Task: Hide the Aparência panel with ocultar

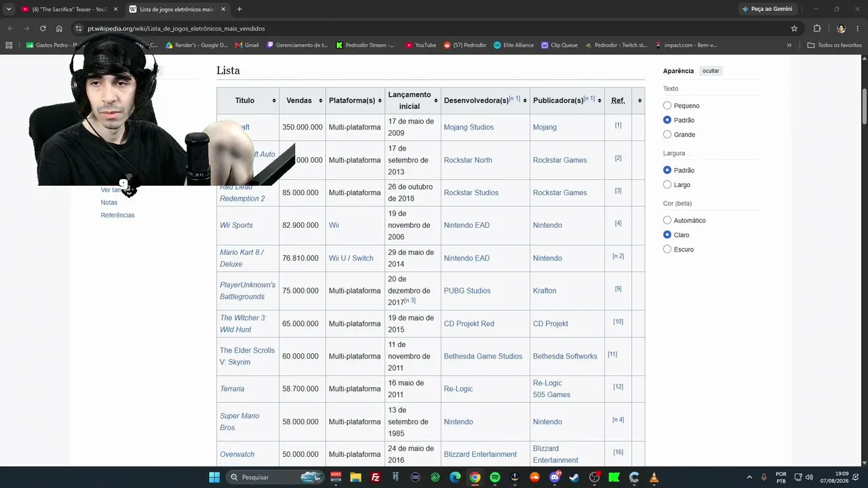Action: click(x=711, y=71)
